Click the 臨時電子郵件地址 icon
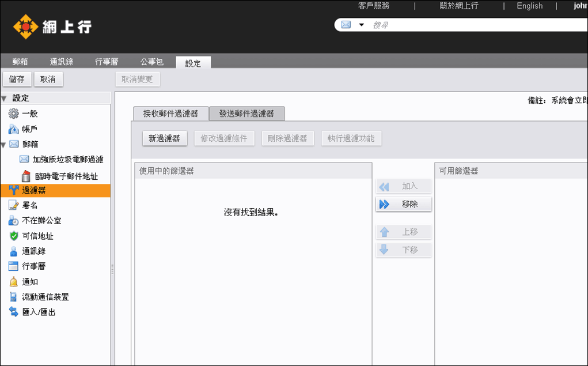Image resolution: width=588 pixels, height=366 pixels. (x=26, y=176)
